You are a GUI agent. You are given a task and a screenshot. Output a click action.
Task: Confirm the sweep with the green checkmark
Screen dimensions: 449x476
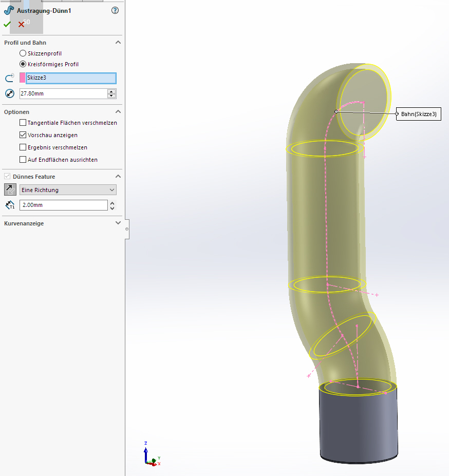[7, 24]
